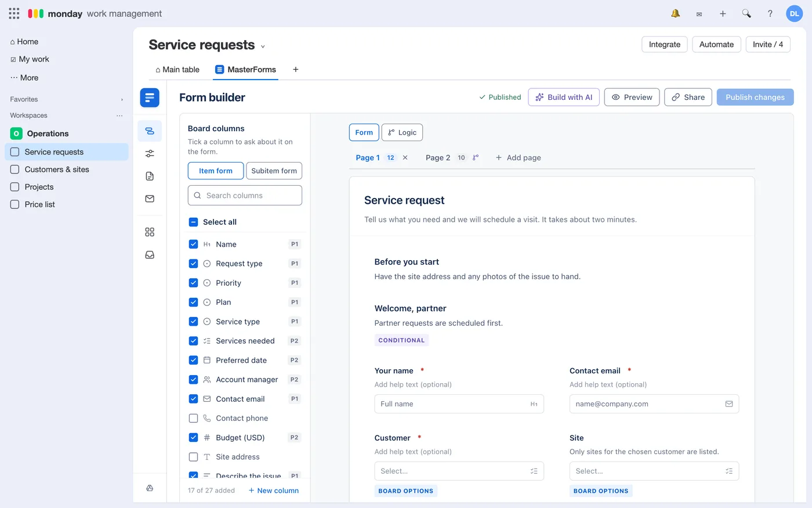Switch to the Logic view tab

point(403,132)
